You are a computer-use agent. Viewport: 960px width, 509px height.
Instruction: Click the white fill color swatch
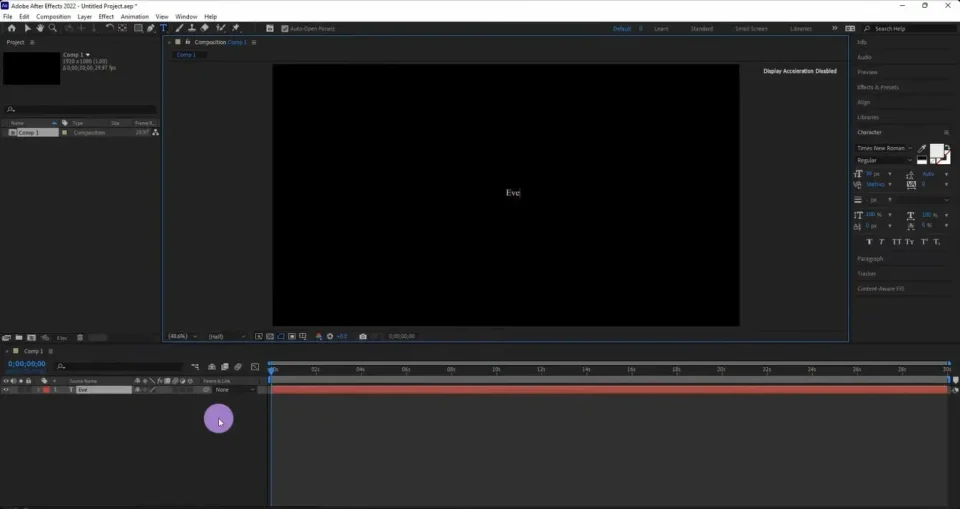click(937, 151)
